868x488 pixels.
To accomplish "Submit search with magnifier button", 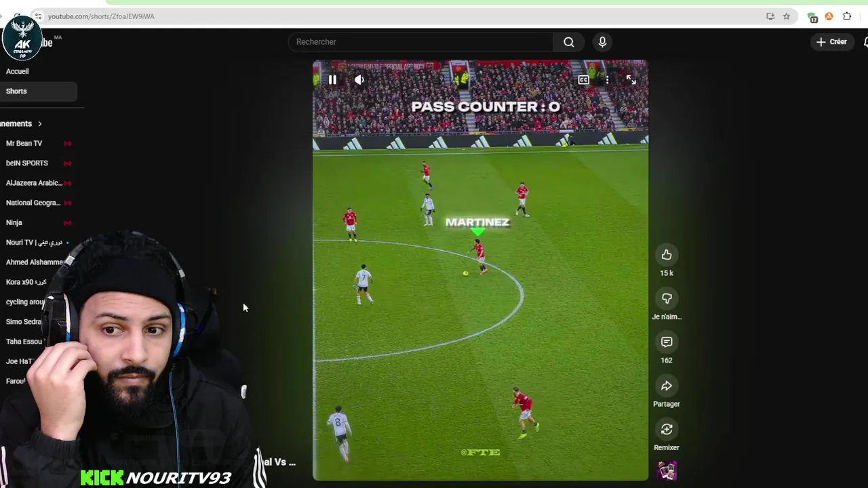I will coord(569,42).
